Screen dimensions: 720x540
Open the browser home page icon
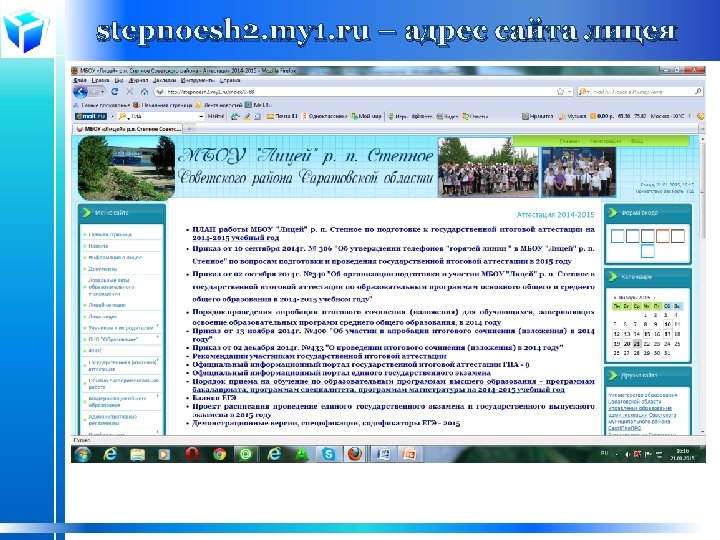(144, 92)
